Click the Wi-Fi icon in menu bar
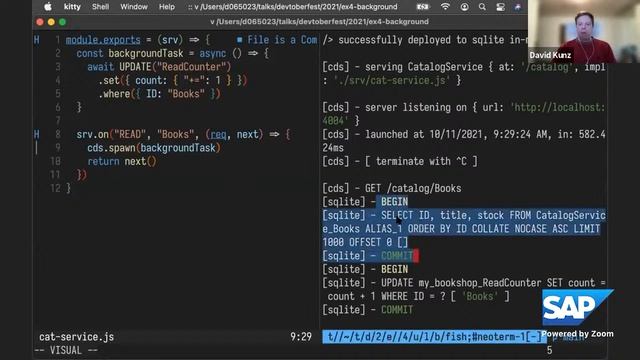Image resolution: width=640 pixels, height=360 pixels. click(x=445, y=7)
